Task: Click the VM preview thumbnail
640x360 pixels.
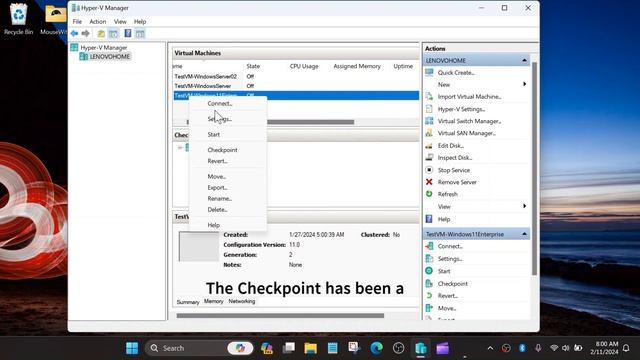Action: pos(199,247)
